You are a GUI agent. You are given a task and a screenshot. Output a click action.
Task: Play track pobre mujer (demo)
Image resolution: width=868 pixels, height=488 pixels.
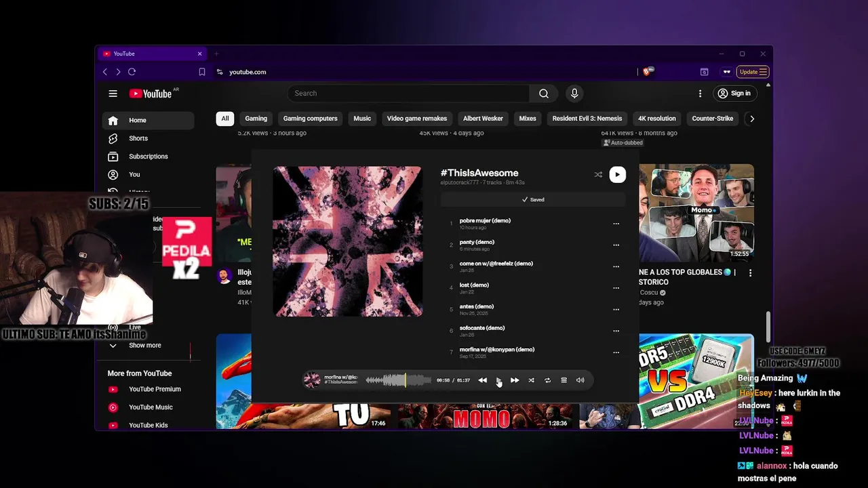tap(484, 221)
